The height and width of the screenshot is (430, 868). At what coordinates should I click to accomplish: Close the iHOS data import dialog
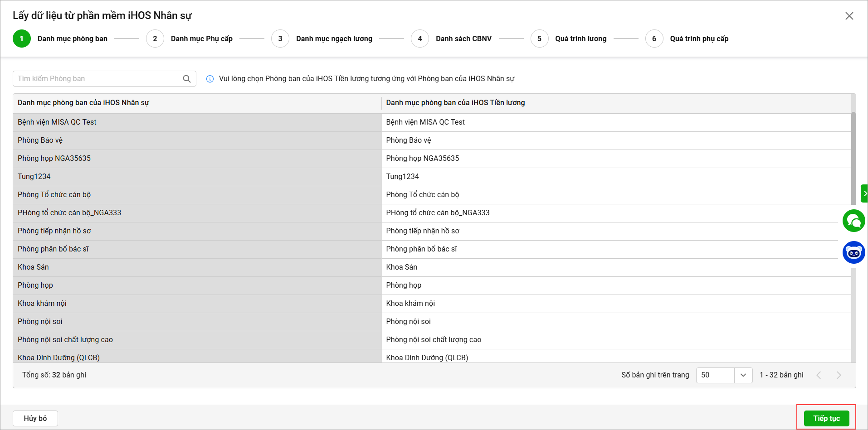(x=849, y=16)
